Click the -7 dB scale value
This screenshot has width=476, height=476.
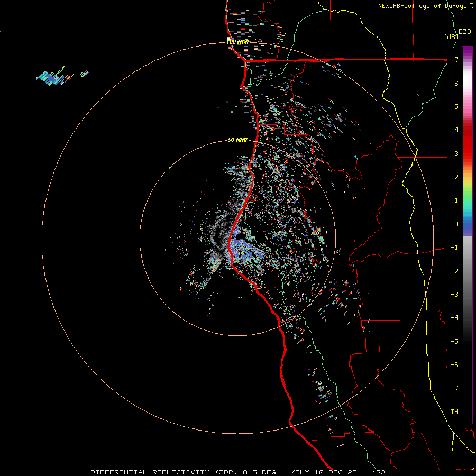click(x=454, y=388)
